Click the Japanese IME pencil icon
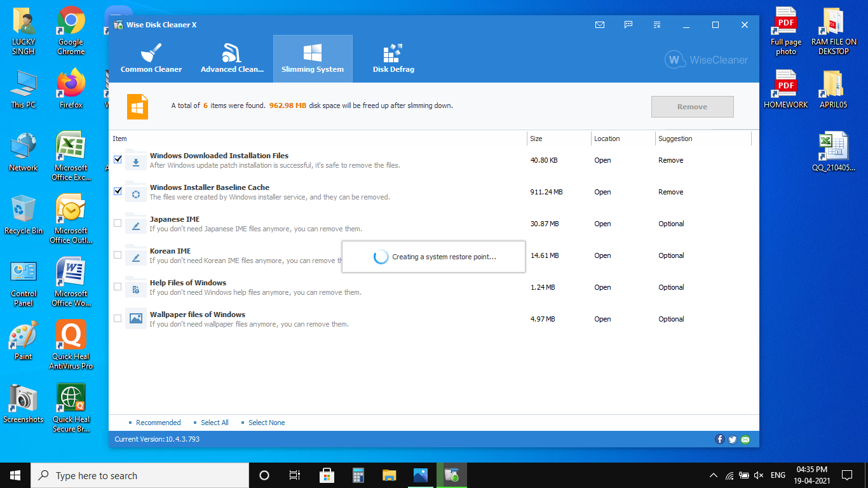The image size is (868, 488). [x=135, y=224]
